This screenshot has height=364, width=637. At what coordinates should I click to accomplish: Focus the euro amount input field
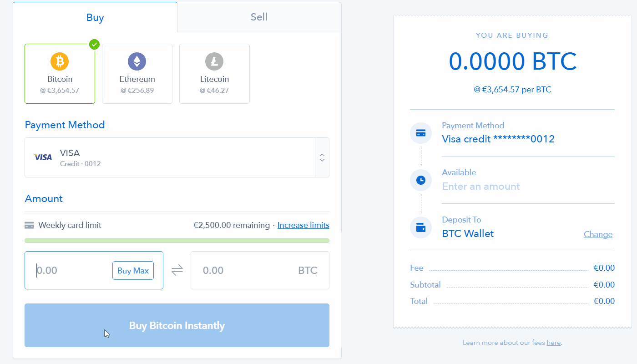coord(94,270)
